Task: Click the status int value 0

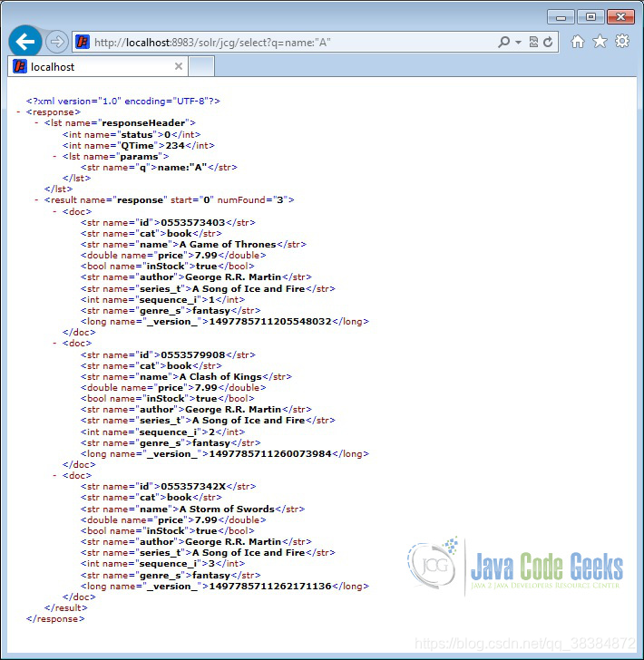Action: [167, 135]
